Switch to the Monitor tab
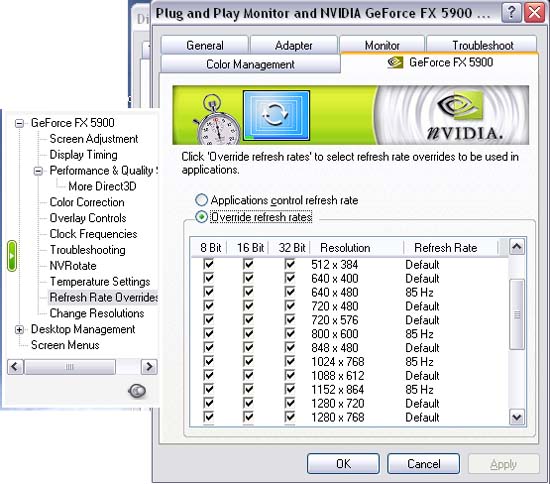 point(382,45)
